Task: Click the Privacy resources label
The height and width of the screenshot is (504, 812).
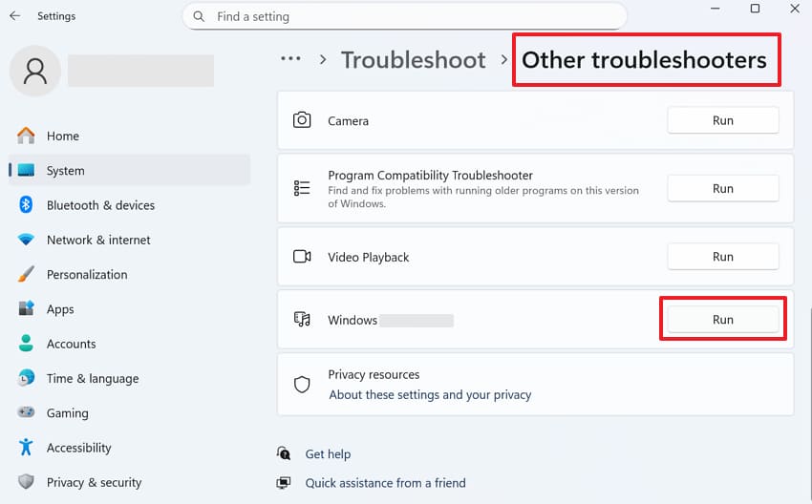Action: click(374, 374)
